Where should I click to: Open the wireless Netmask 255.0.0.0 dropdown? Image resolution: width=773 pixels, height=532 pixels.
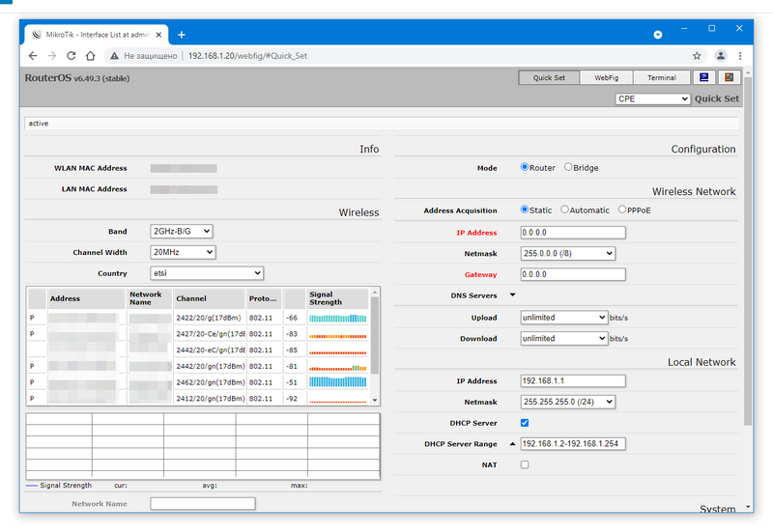click(x=568, y=253)
